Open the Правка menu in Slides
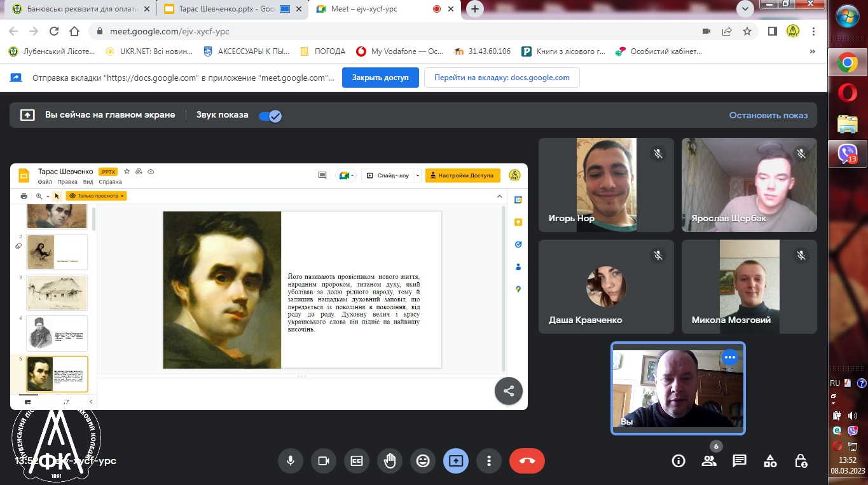 (x=67, y=182)
